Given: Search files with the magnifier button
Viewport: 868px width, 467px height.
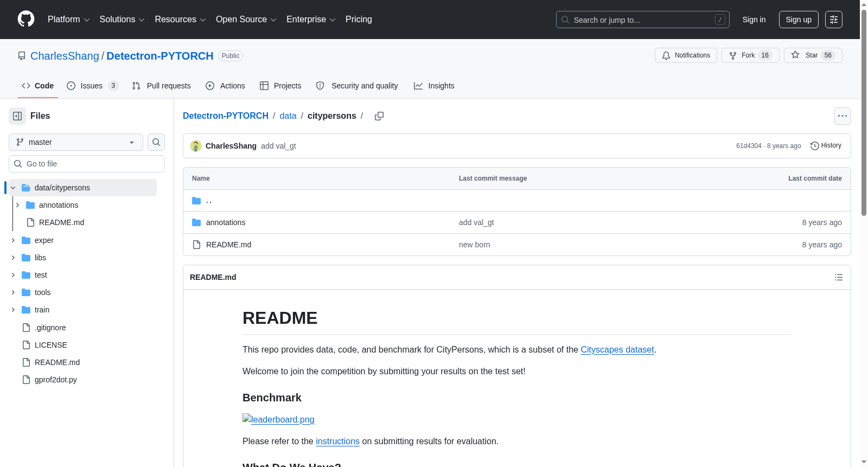Looking at the screenshot, I should point(156,142).
